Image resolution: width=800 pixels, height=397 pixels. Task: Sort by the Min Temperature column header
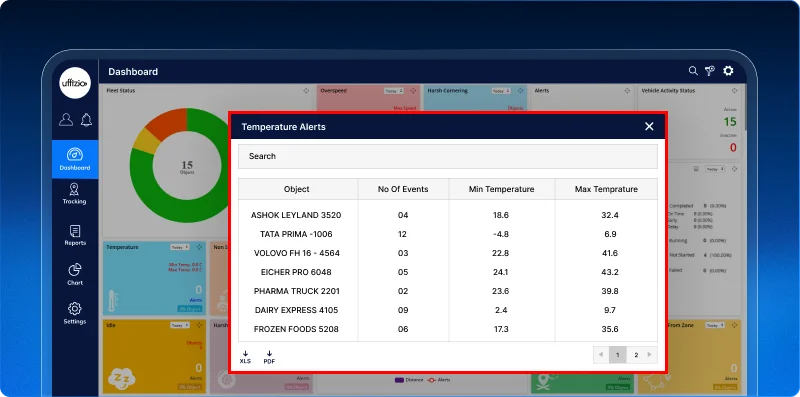502,189
